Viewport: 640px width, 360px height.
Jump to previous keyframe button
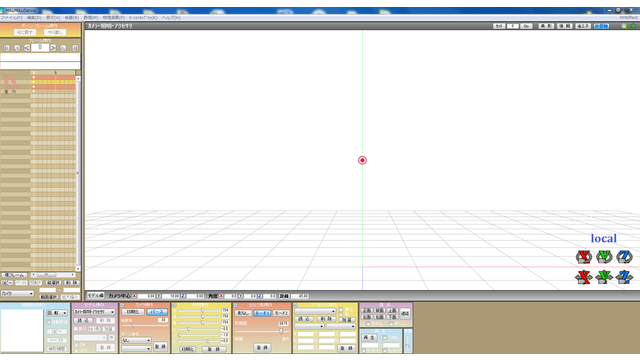pos(17,48)
